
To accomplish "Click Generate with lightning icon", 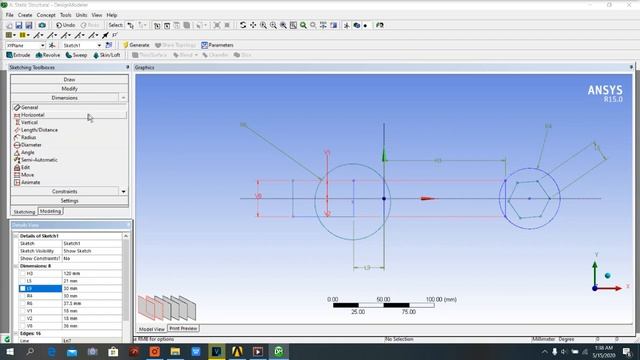I will (136, 45).
